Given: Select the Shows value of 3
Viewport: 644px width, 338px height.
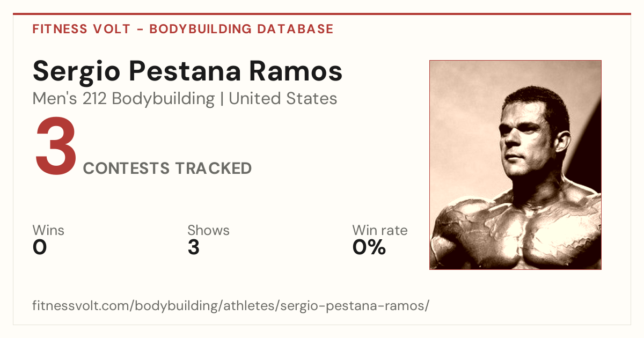Looking at the screenshot, I should pyautogui.click(x=194, y=247).
